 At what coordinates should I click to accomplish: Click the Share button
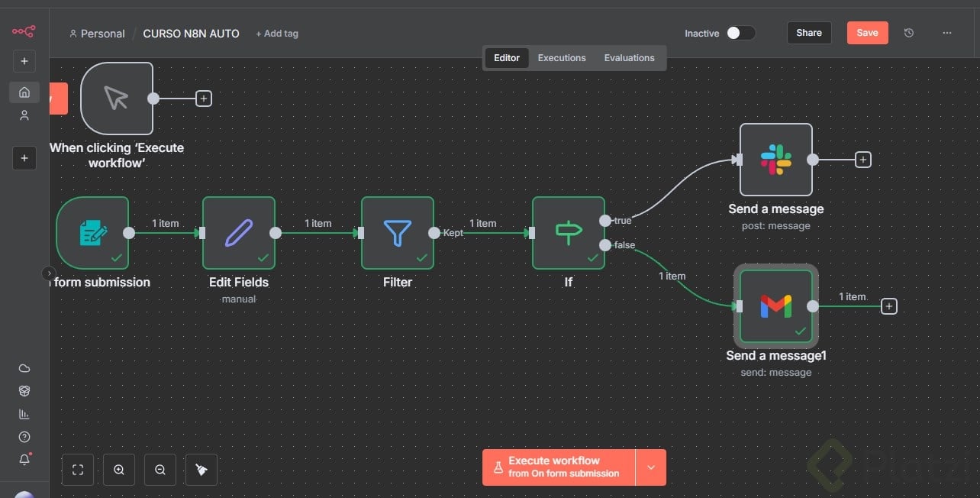pyautogui.click(x=809, y=33)
